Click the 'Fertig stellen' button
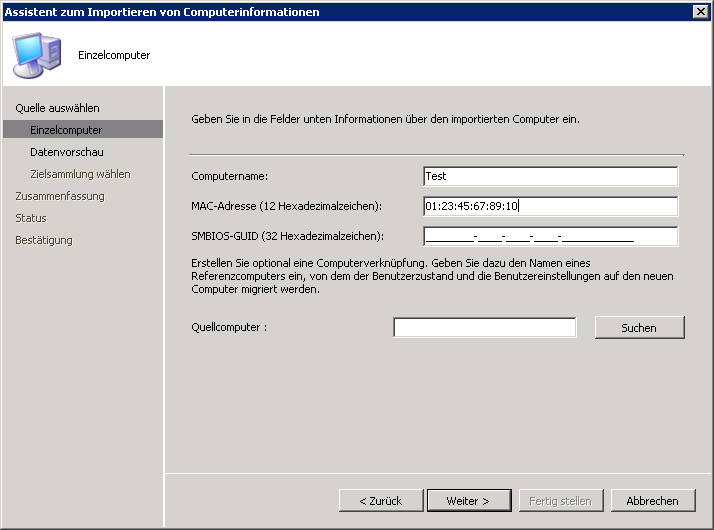Viewport: 714px width, 530px height. click(560, 500)
